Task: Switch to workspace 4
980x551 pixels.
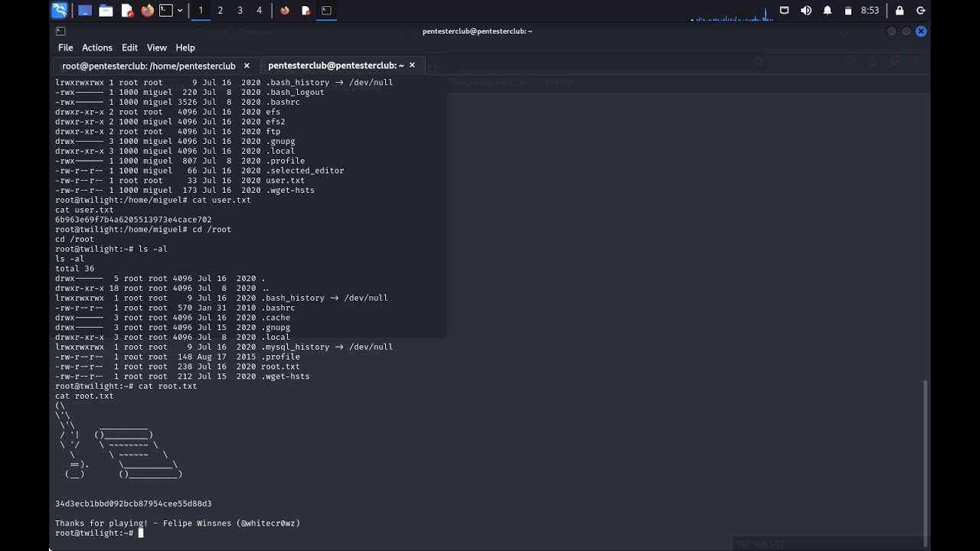Action: pyautogui.click(x=259, y=11)
